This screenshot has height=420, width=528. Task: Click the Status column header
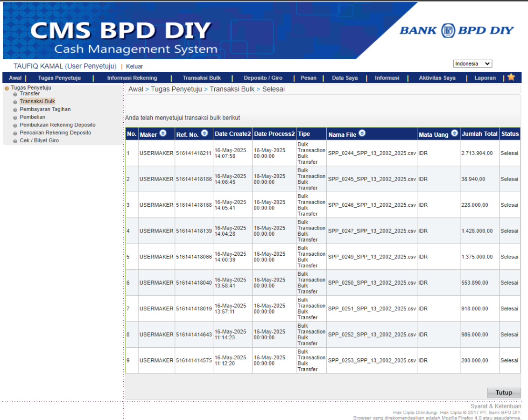pyautogui.click(x=510, y=133)
